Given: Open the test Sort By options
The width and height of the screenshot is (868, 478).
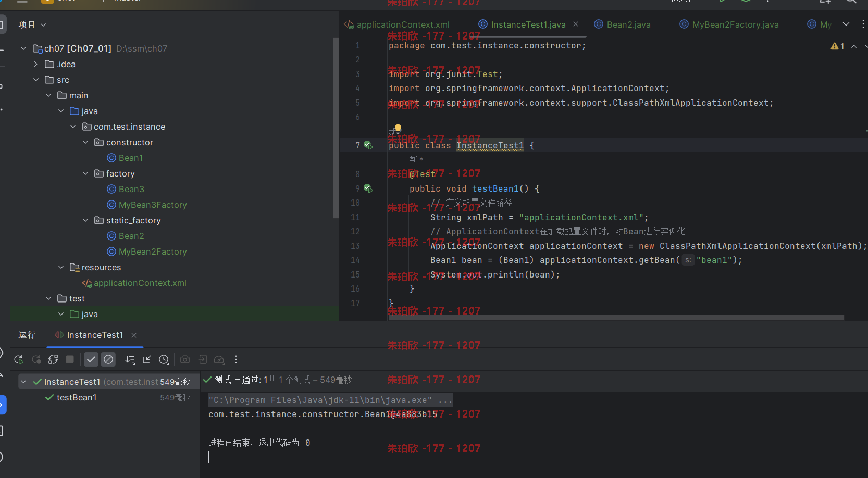Looking at the screenshot, I should coord(130,359).
